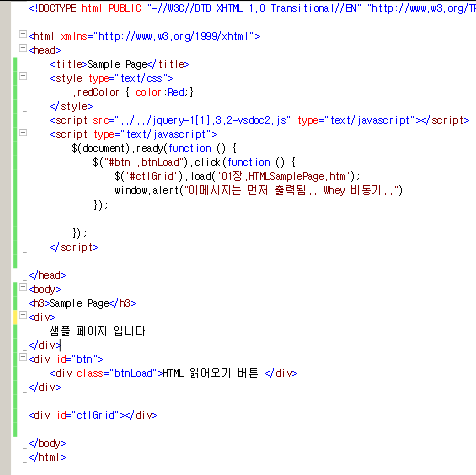Place cursor in title Sample Page text
Image resolution: width=476 pixels, height=475 pixels.
pos(117,64)
